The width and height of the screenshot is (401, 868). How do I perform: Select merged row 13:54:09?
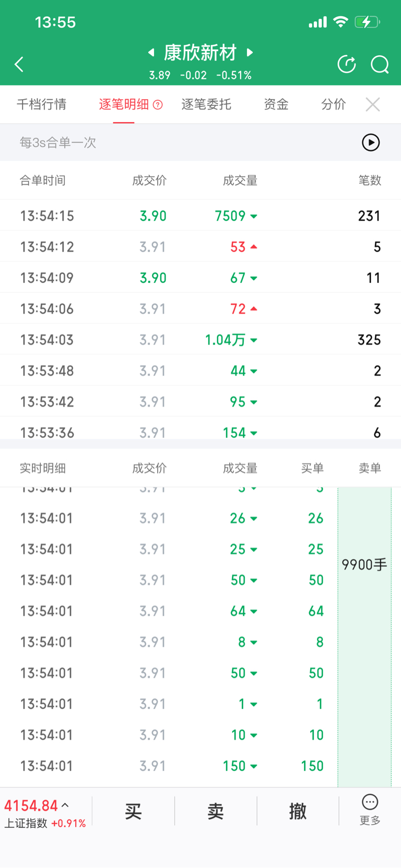coord(200,278)
